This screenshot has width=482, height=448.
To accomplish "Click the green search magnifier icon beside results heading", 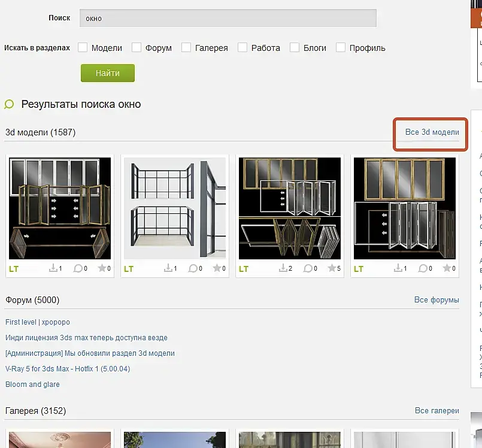I will tap(9, 104).
